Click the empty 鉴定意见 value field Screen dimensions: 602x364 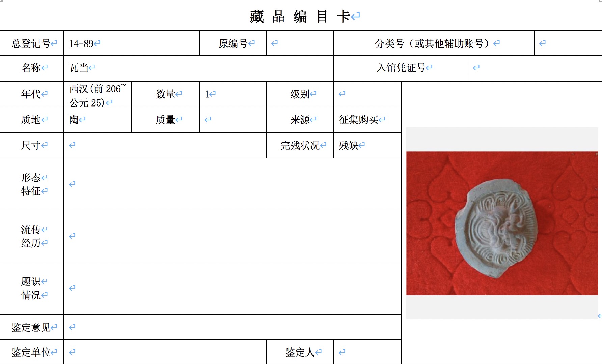232,327
